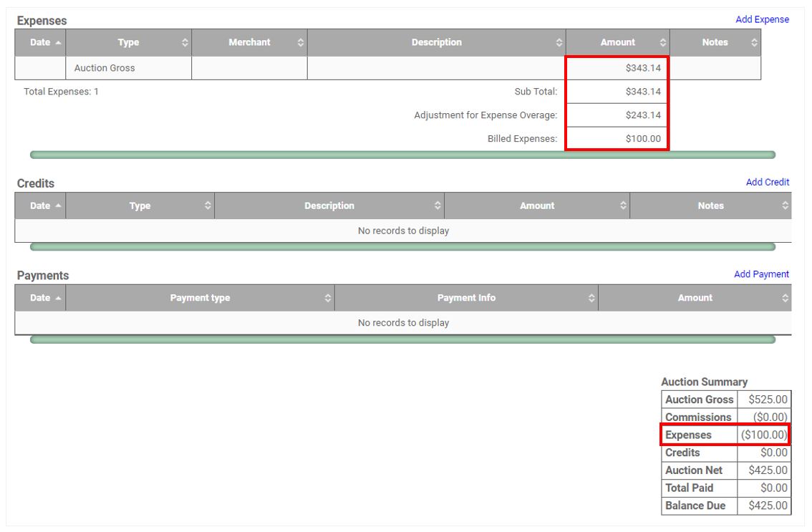Sort Credits by Description column arrows

[x=438, y=205]
